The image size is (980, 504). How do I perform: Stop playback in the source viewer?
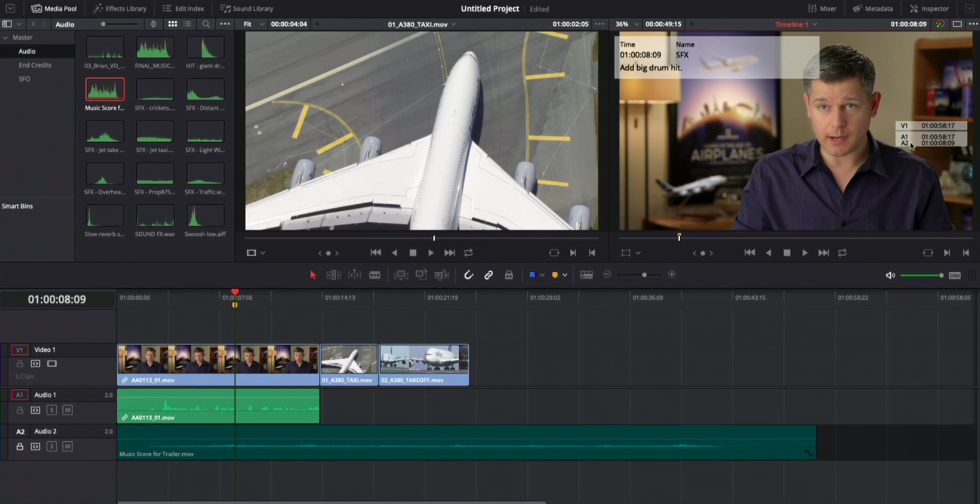click(x=413, y=252)
